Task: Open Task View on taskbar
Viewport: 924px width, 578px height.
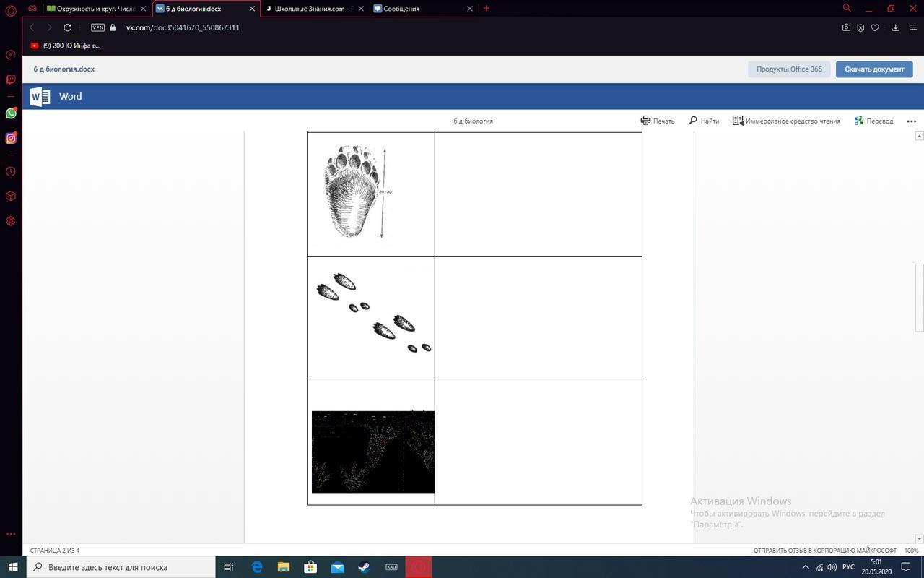Action: tap(229, 567)
